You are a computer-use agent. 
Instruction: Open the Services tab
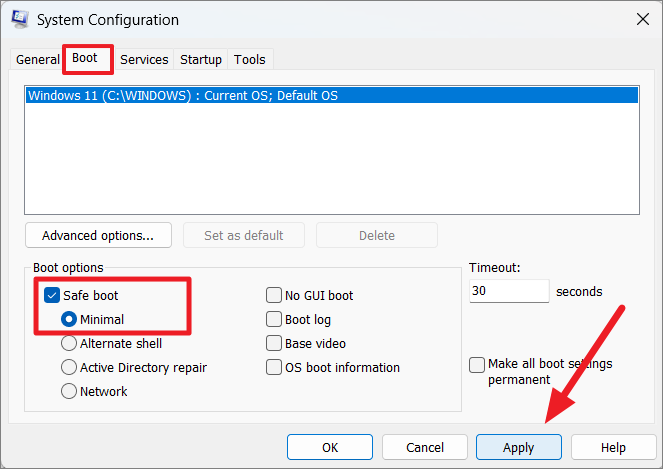click(x=144, y=60)
